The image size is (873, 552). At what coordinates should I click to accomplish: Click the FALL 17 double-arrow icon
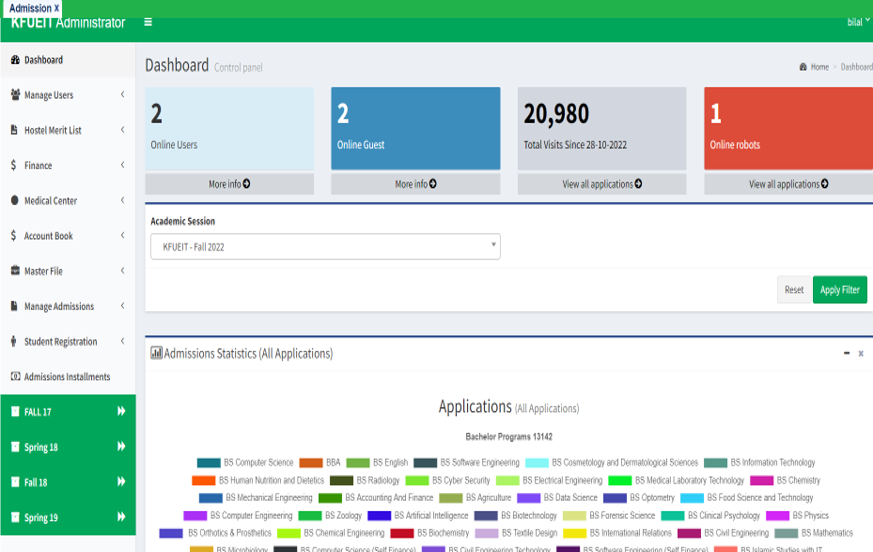[x=121, y=411]
